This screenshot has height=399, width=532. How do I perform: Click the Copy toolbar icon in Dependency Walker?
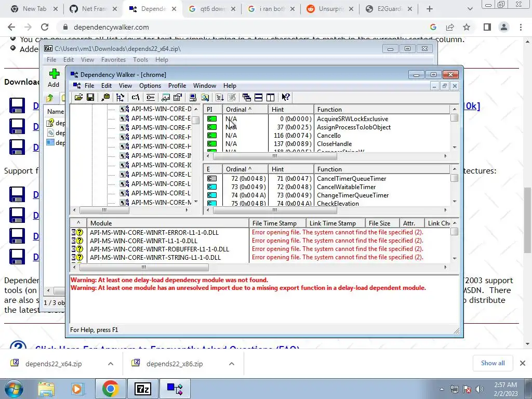[105, 97]
